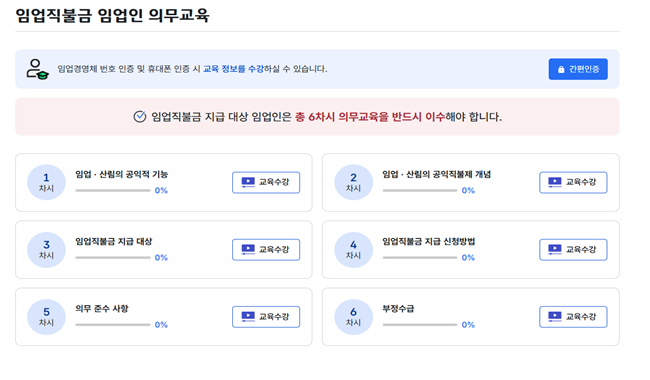Open 교육수강 for 5차시 의무 준수 사항
The height and width of the screenshot is (380, 650).
tap(266, 317)
